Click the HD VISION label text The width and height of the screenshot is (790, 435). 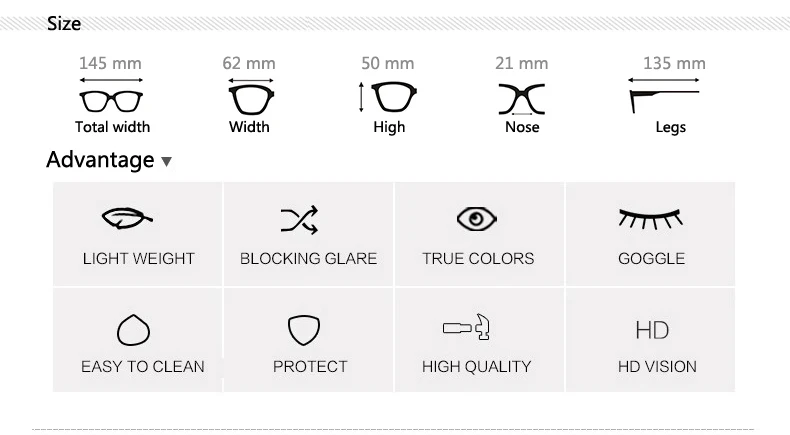tap(657, 366)
